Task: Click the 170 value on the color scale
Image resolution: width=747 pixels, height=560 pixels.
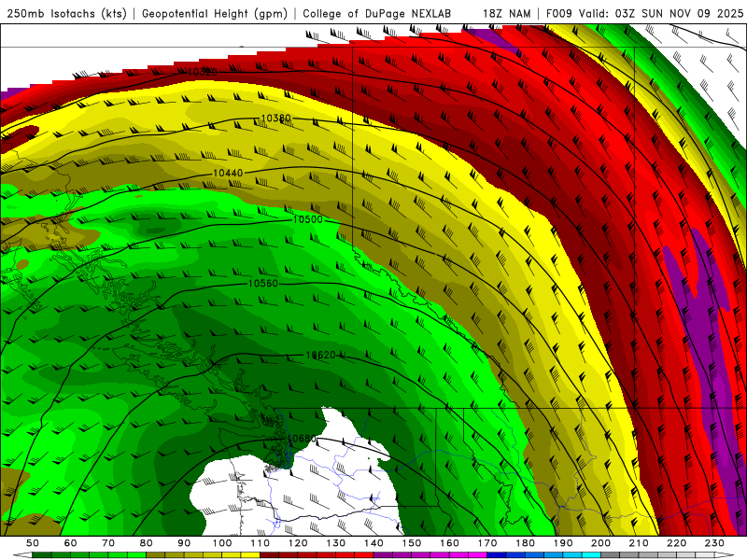Action: pos(487,543)
